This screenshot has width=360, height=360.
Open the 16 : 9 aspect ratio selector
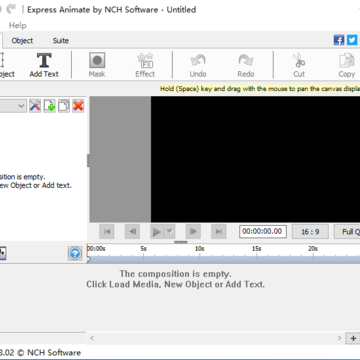pyautogui.click(x=310, y=231)
